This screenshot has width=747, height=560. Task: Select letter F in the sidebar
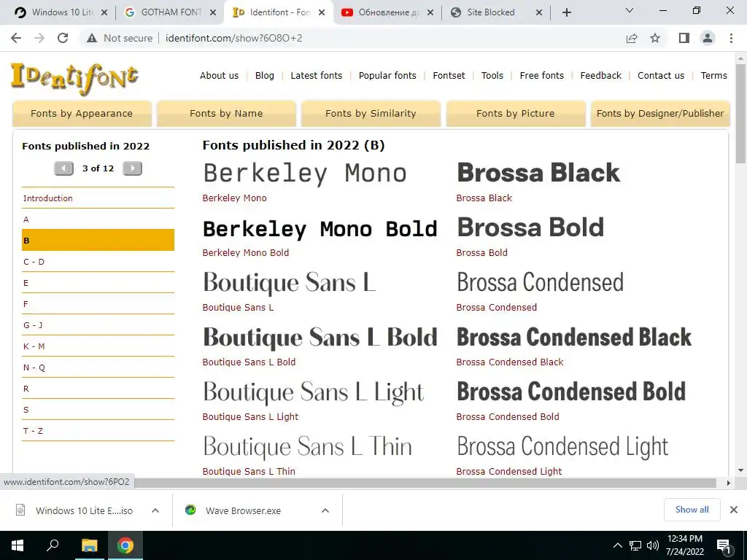coord(98,304)
